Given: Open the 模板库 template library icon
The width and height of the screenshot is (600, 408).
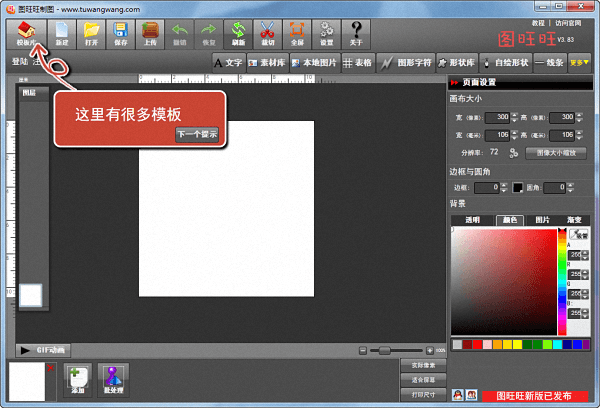Looking at the screenshot, I should point(24,33).
